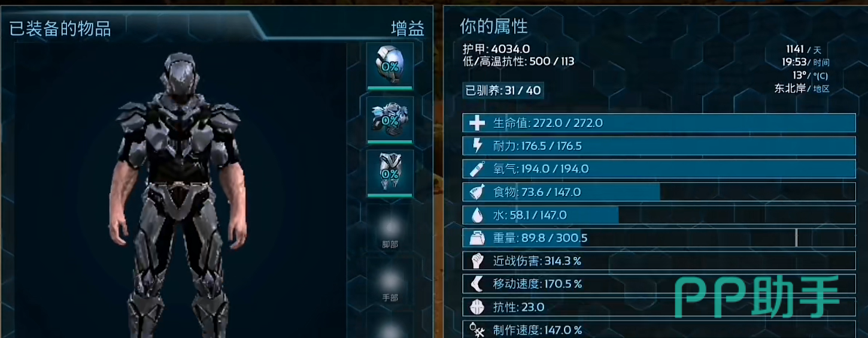
Task: Click the 已驯养 31 / 40 label
Action: 503,90
